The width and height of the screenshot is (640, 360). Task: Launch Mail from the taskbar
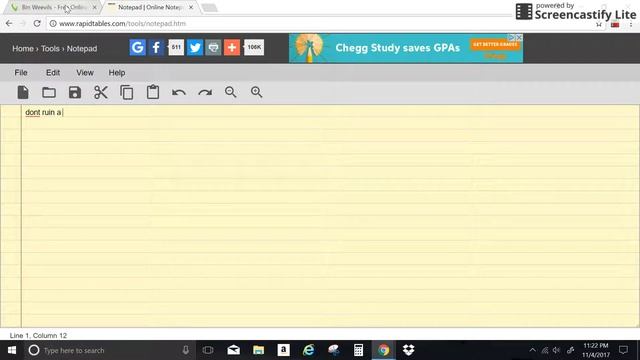pyautogui.click(x=233, y=350)
